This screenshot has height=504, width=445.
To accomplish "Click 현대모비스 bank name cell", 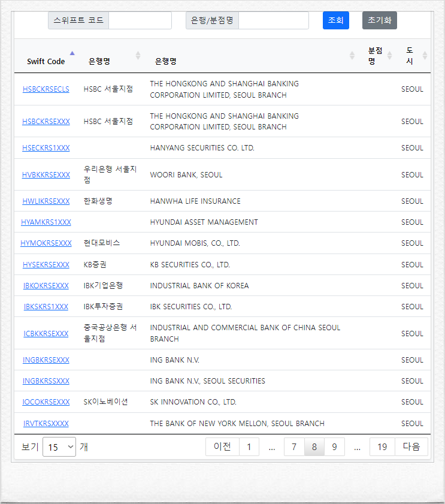I will [x=102, y=243].
